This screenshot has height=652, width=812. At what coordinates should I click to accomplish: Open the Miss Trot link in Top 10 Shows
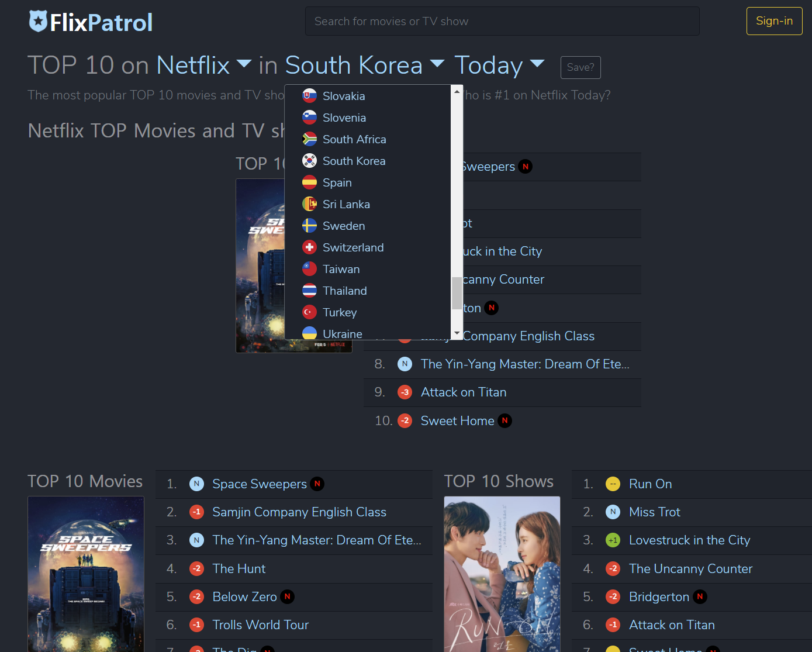click(655, 512)
